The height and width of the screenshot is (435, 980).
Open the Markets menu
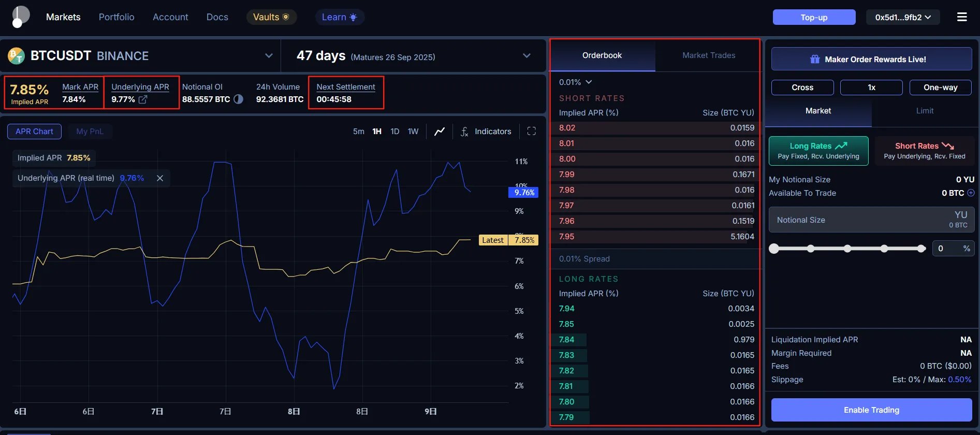[63, 17]
